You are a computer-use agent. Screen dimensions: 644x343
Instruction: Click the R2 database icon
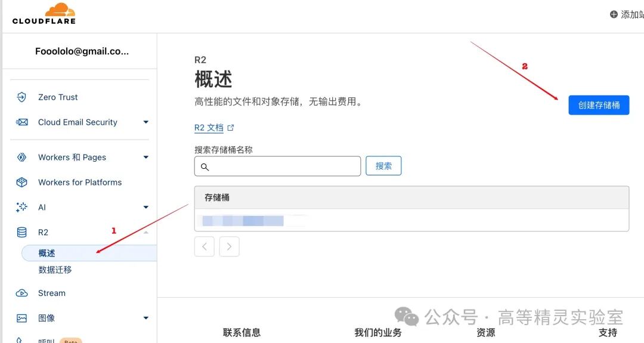click(x=21, y=232)
